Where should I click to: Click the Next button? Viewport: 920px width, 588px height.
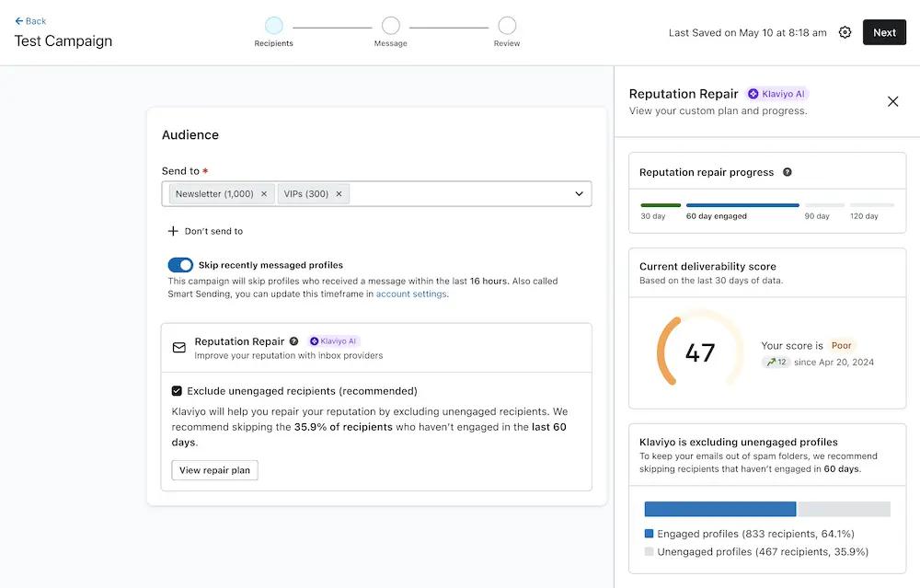coord(883,31)
